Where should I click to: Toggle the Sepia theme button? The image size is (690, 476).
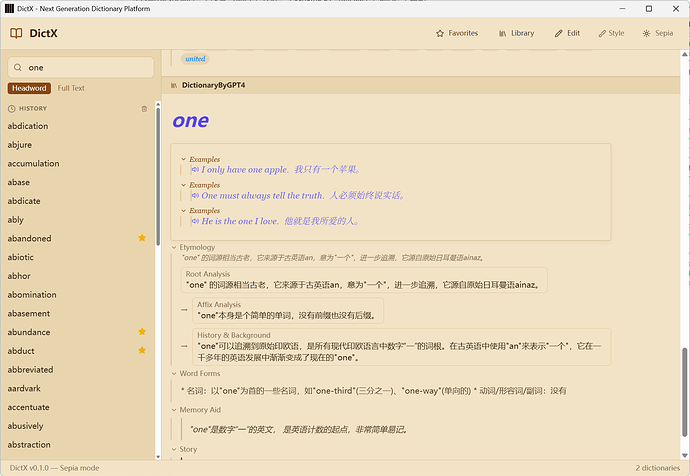pyautogui.click(x=658, y=33)
